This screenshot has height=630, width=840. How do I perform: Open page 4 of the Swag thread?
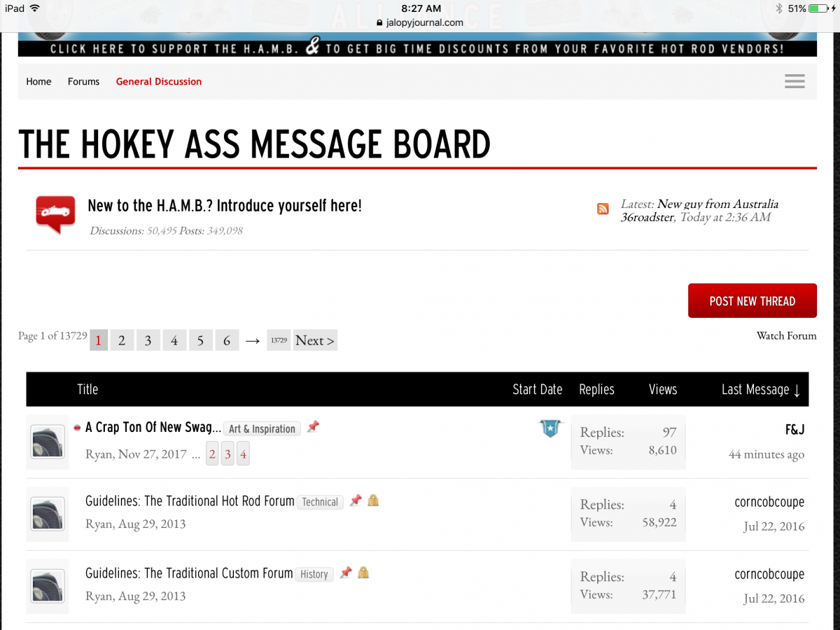click(x=243, y=454)
